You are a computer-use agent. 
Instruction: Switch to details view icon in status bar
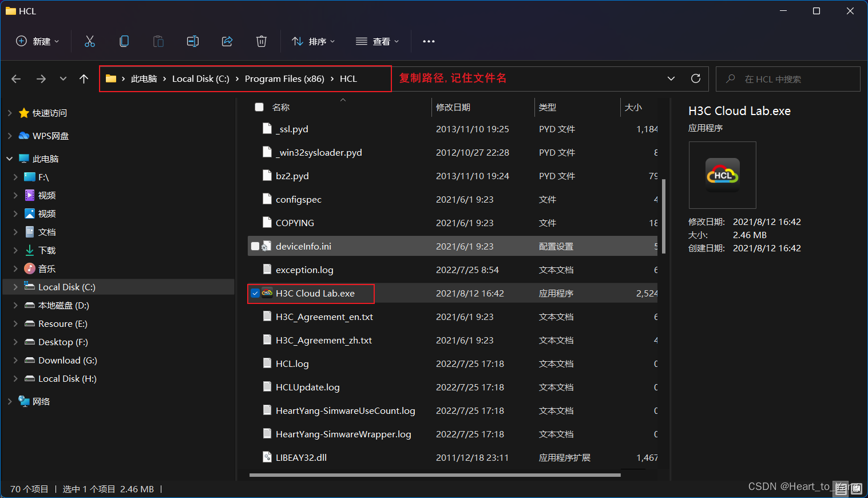tap(841, 489)
